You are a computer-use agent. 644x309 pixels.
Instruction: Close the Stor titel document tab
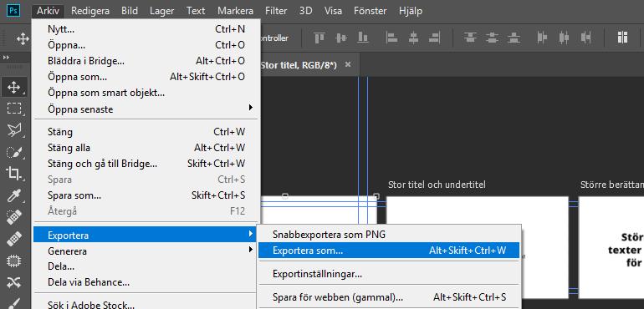click(348, 64)
